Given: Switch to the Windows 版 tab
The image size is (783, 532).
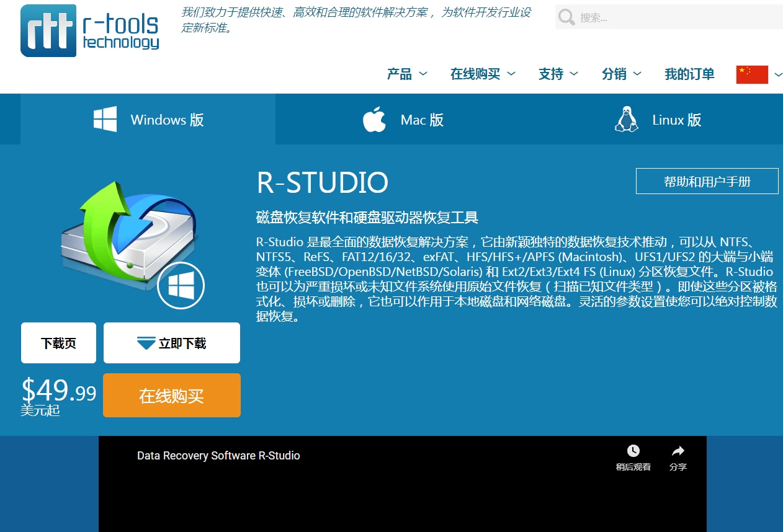Looking at the screenshot, I should click(x=148, y=119).
